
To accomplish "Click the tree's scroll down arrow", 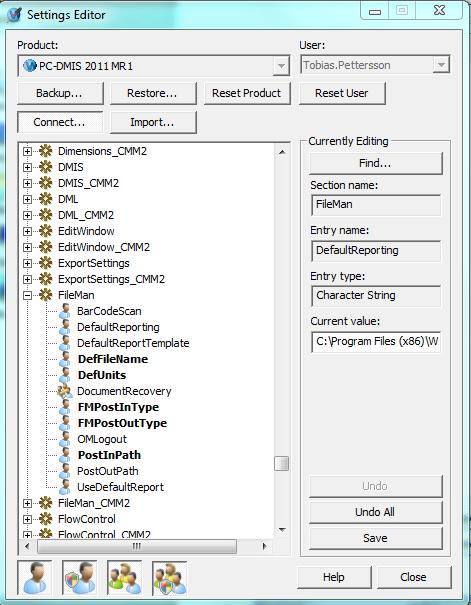I will (x=282, y=529).
